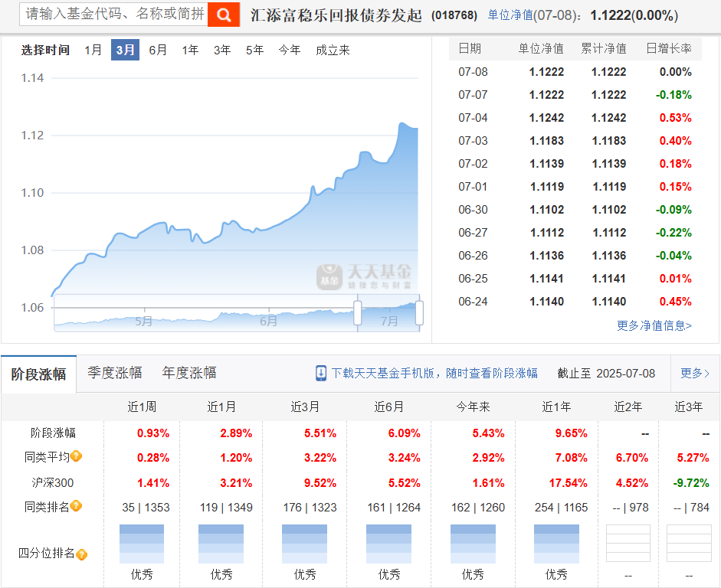This screenshot has width=721, height=588.
Task: Open 下载天天基金手机版 link
Action: (x=434, y=373)
